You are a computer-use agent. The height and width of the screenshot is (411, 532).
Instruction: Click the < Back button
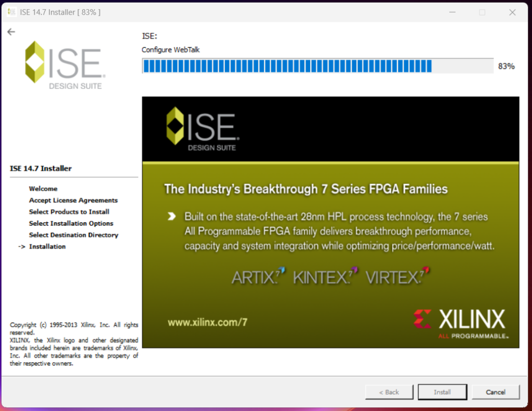(389, 392)
